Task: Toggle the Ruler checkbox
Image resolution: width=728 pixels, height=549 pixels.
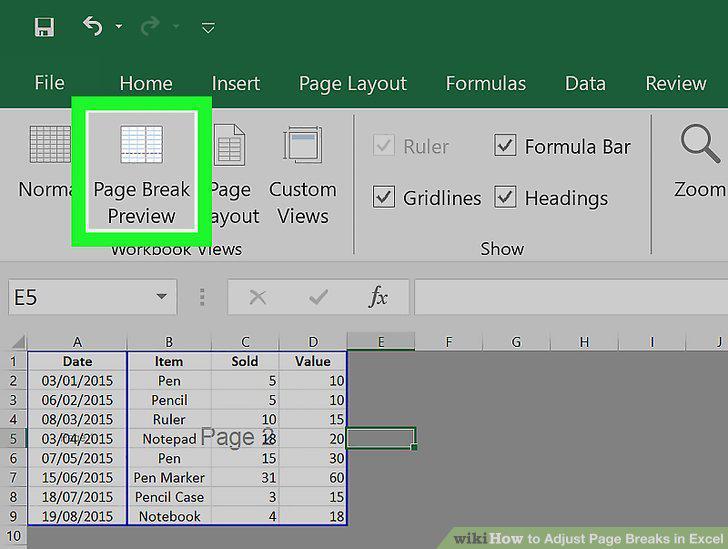Action: pyautogui.click(x=384, y=146)
